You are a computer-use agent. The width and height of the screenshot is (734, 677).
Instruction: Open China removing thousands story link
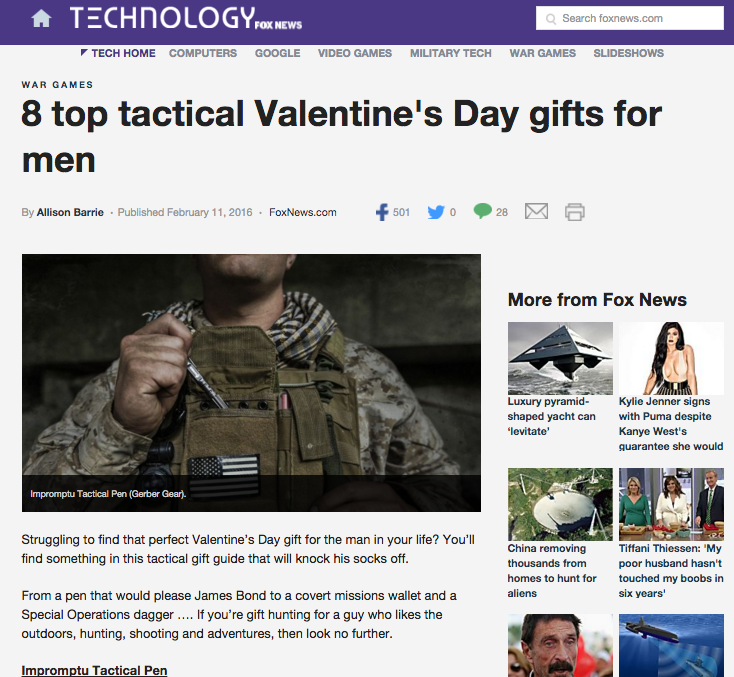click(x=552, y=571)
